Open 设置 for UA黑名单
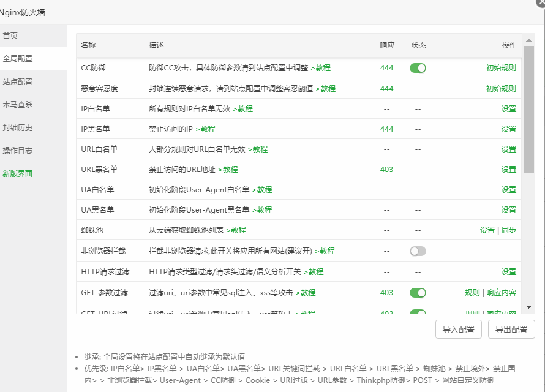Screen dimensions: 545x392 pyautogui.click(x=509, y=210)
